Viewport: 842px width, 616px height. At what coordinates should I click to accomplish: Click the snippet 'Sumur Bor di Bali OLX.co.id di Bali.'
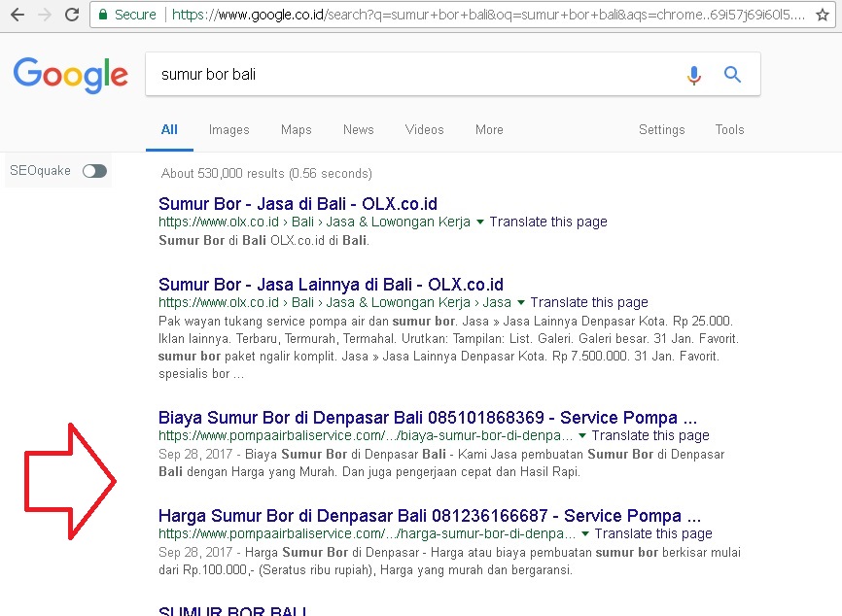pos(263,240)
